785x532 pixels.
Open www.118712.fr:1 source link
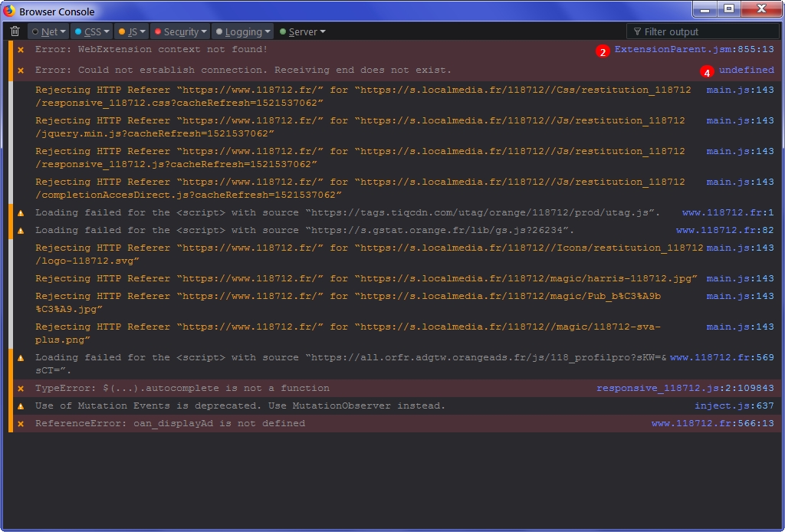(728, 212)
